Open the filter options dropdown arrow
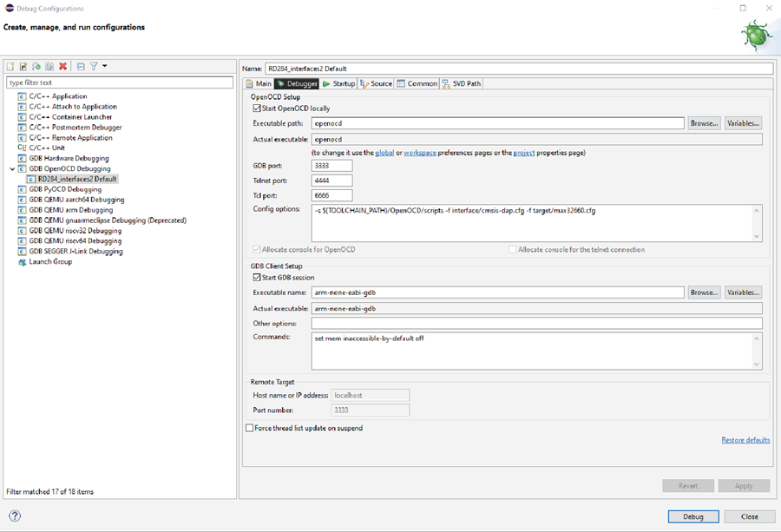The height and width of the screenshot is (532, 781). [x=105, y=66]
